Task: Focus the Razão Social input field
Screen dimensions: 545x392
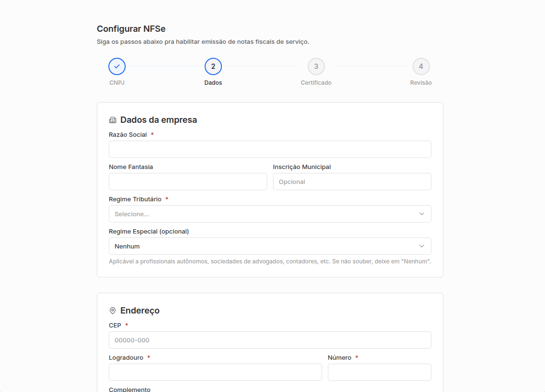Action: click(270, 149)
